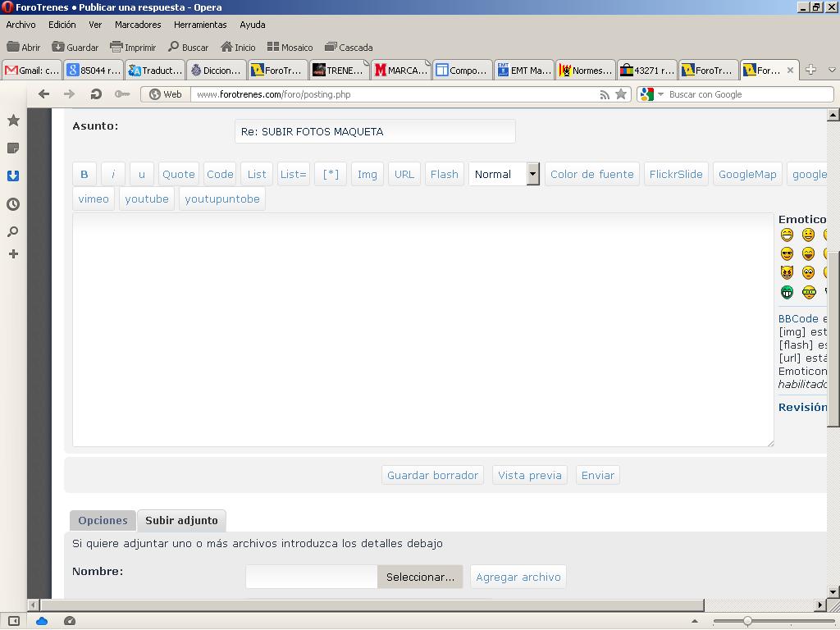The height and width of the screenshot is (630, 840).
Task: Click the Asunto subject input field
Action: [x=375, y=131]
